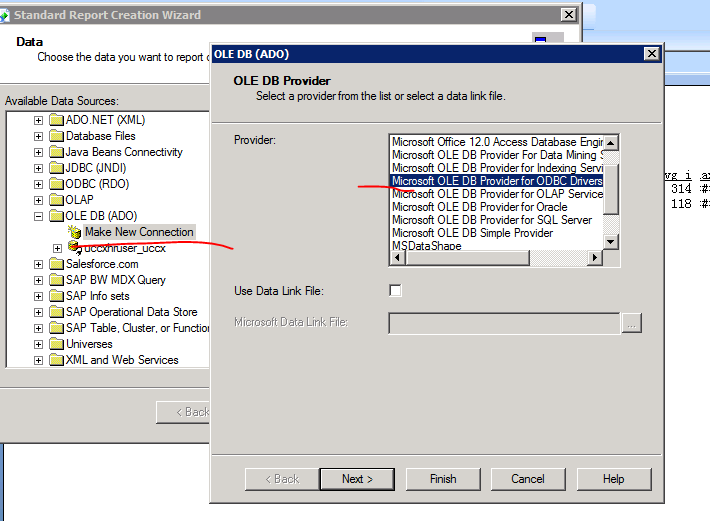This screenshot has height=521, width=710.
Task: Open Help in the OLE DB dialog
Action: click(x=614, y=479)
